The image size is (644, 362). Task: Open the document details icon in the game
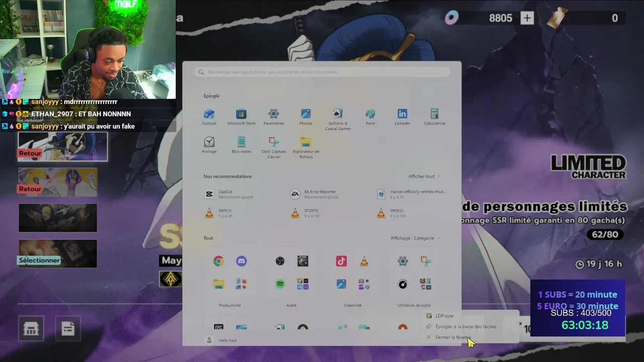(x=68, y=329)
